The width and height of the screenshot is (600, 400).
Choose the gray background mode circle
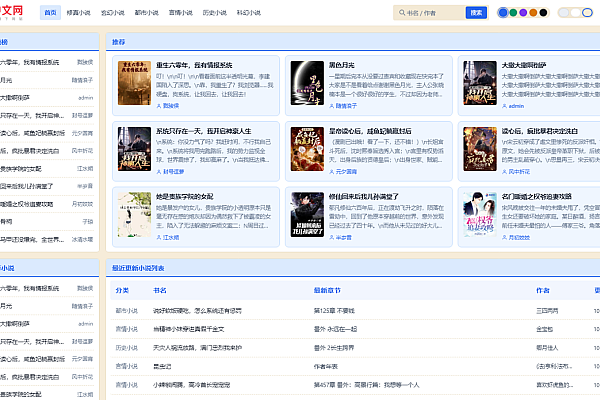(x=564, y=13)
